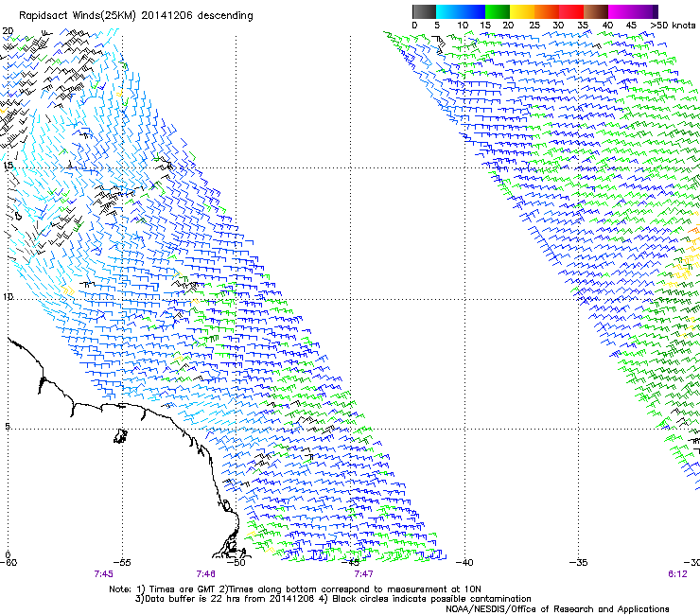This screenshot has height=615, width=700.
Task: Click the '-50' longitude label
Action: point(236,563)
